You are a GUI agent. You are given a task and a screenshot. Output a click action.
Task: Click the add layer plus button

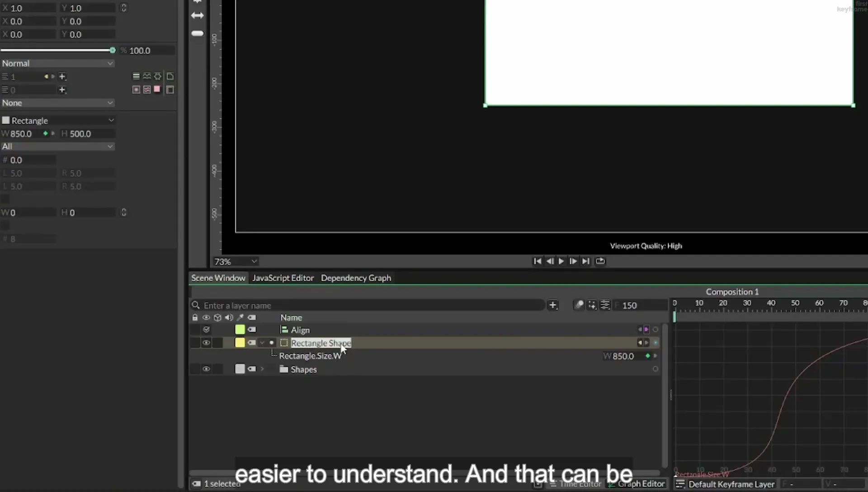(553, 305)
